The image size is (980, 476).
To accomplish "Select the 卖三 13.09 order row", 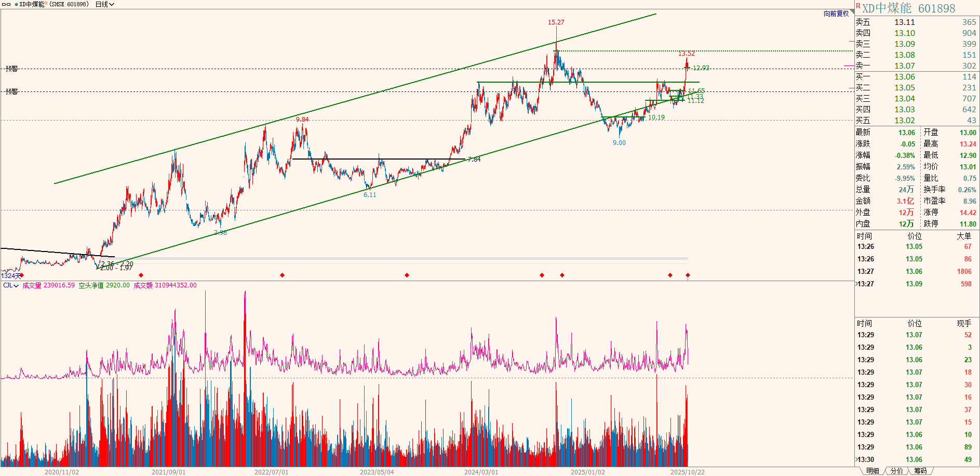I will coord(917,44).
